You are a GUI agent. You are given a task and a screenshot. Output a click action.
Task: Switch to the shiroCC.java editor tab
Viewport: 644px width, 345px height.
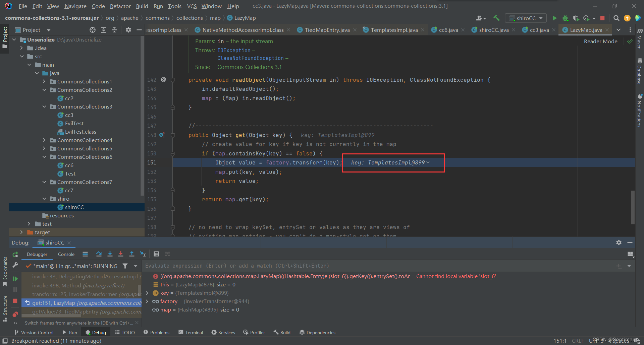coord(493,30)
